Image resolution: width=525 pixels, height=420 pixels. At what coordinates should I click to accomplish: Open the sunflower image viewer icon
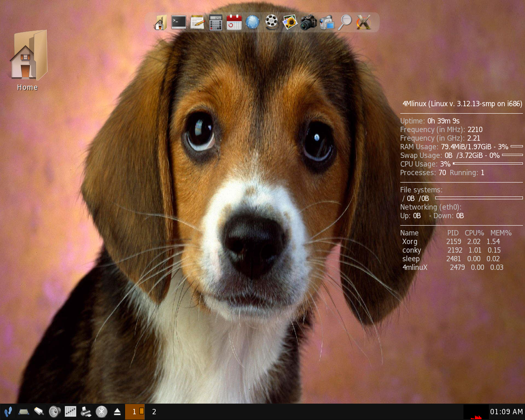[290, 22]
